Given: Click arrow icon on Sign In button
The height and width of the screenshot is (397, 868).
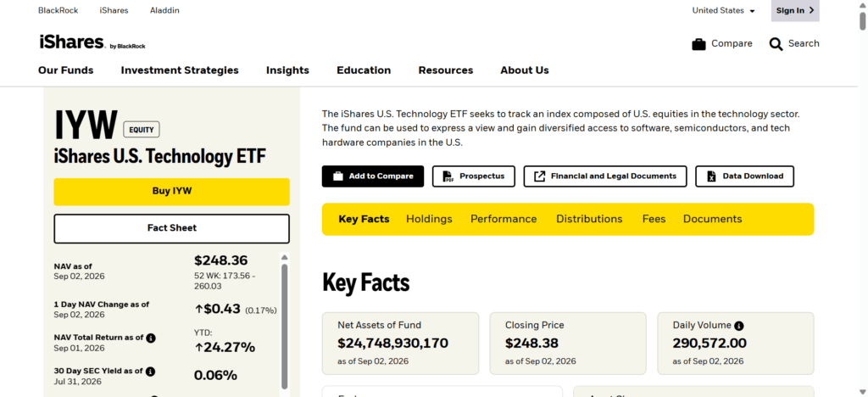Looking at the screenshot, I should 811,10.
